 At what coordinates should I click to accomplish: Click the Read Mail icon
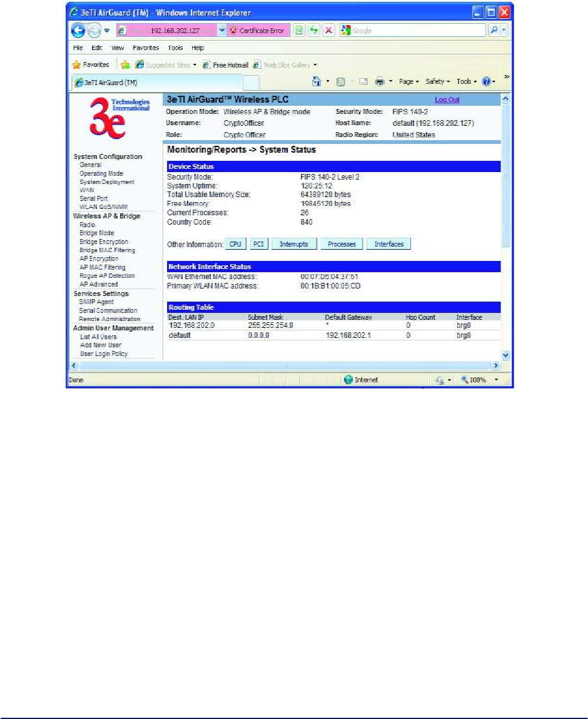click(363, 81)
